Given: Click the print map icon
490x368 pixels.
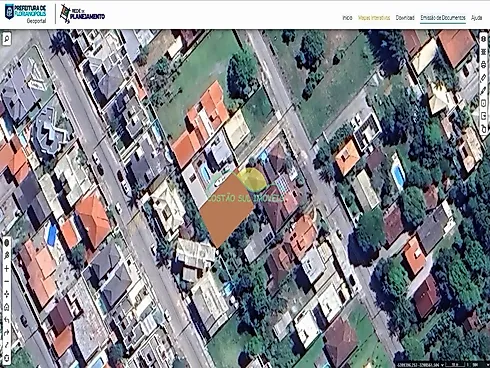Looking at the screenshot, I should [483, 65].
